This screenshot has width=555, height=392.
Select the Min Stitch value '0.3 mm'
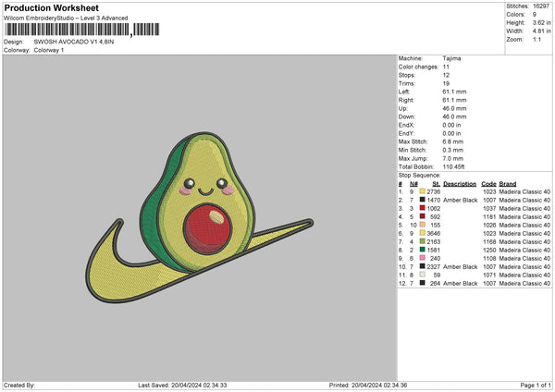click(x=452, y=150)
